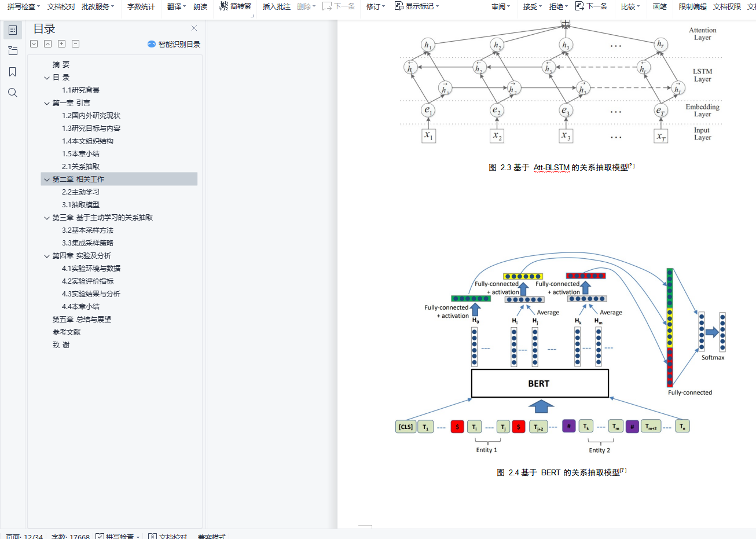
Task: Jump to 1.1研究背景 in the outline
Action: pos(81,90)
